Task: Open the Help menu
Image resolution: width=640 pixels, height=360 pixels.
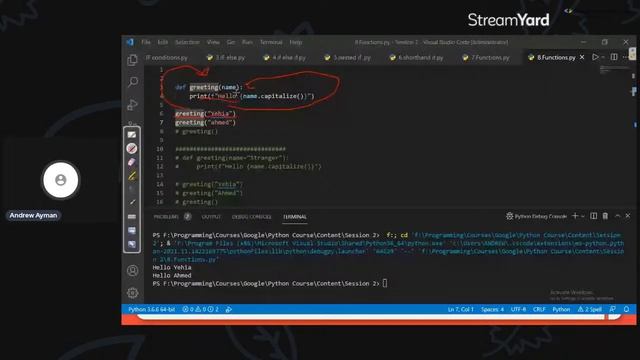Action: tap(296, 42)
